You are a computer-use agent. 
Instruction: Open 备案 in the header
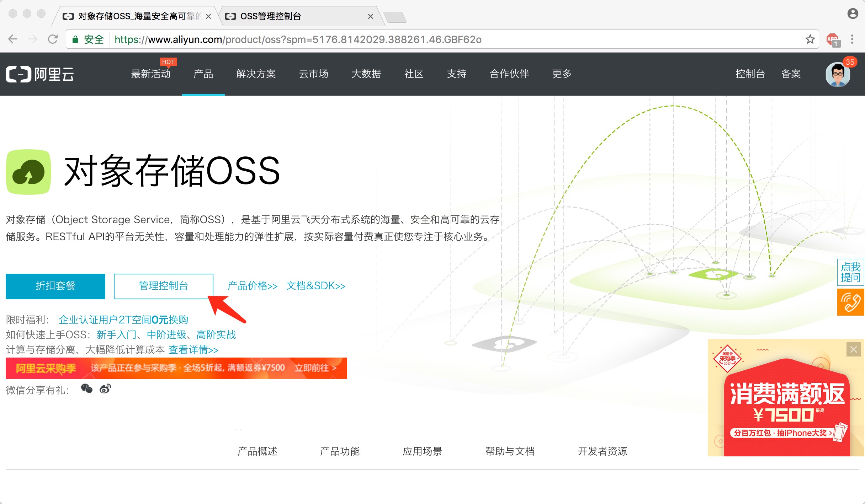point(791,74)
